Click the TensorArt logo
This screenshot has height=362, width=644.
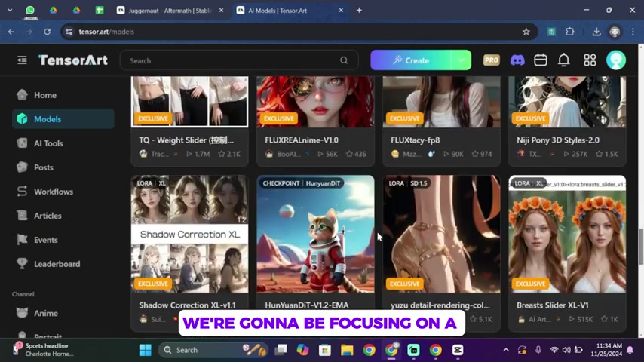tap(73, 60)
